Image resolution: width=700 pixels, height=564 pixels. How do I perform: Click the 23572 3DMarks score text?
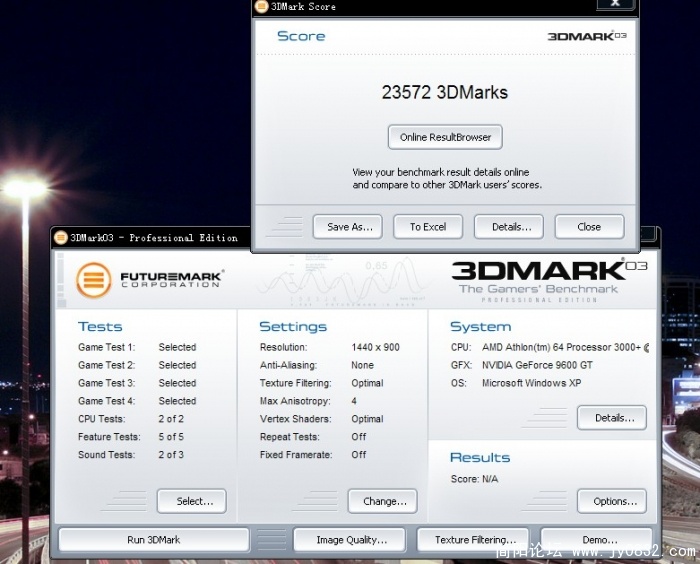click(445, 92)
